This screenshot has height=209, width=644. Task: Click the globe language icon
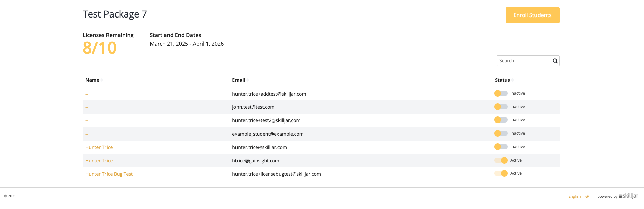[x=587, y=196]
